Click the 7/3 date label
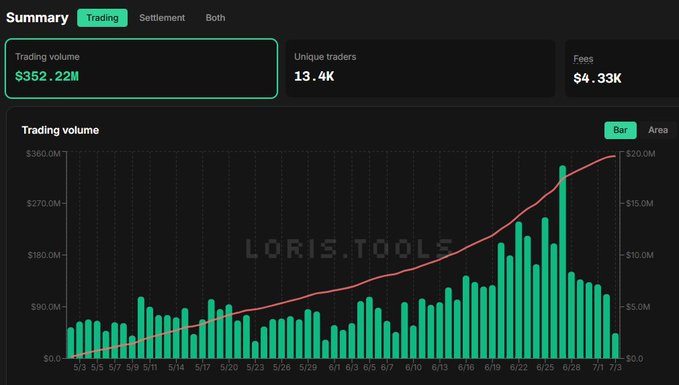The height and width of the screenshot is (385, 679). coord(615,368)
